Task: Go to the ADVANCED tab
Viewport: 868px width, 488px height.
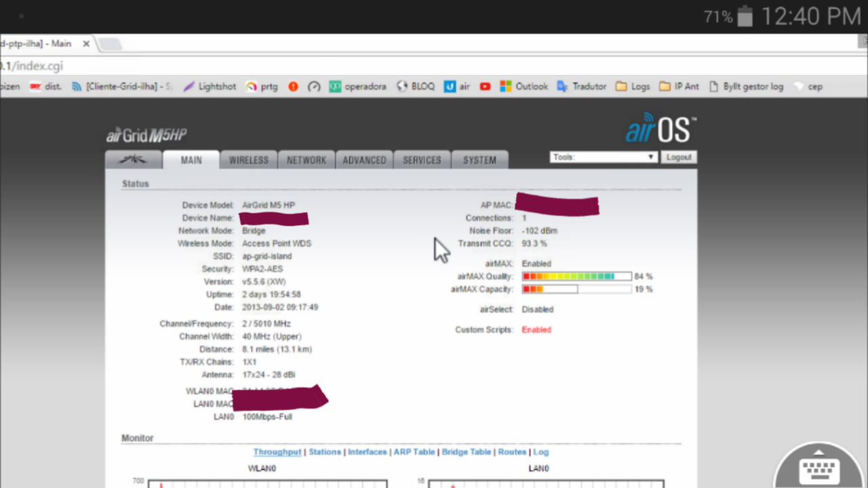Action: (364, 160)
